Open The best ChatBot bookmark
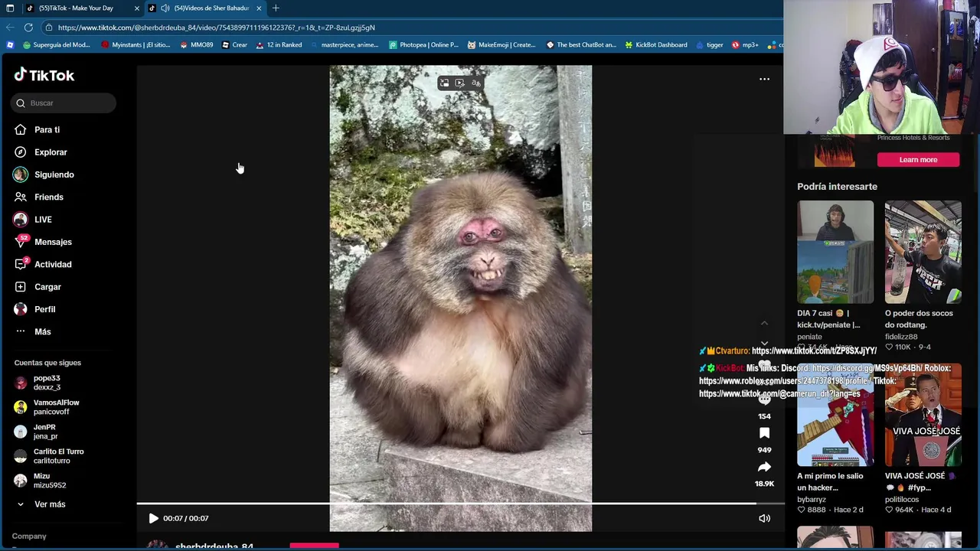The image size is (980, 551). coord(581,45)
